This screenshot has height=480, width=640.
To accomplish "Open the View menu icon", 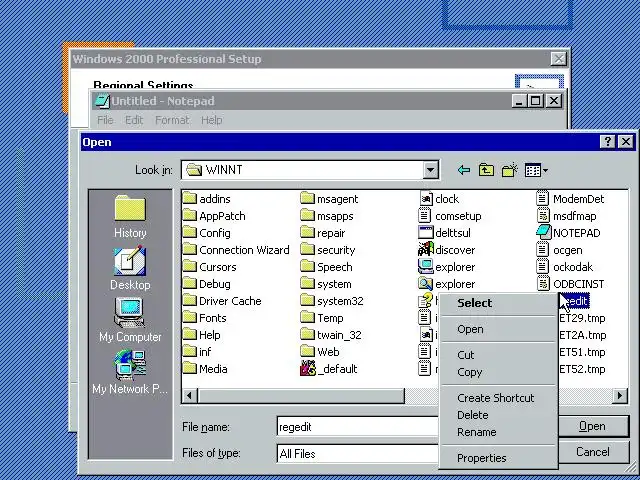I will pyautogui.click(x=536, y=170).
